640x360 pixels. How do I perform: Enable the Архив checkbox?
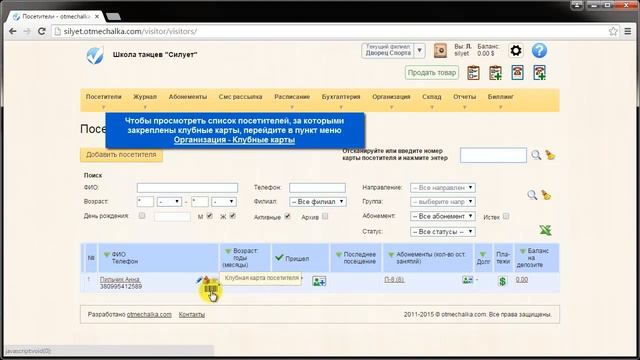pos(325,216)
